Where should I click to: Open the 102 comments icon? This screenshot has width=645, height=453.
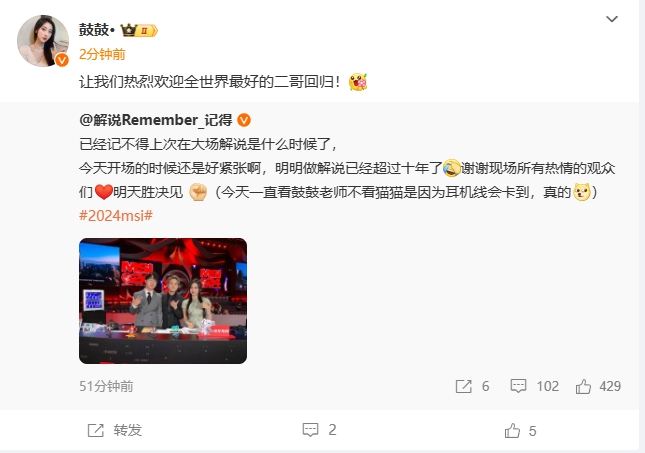518,386
